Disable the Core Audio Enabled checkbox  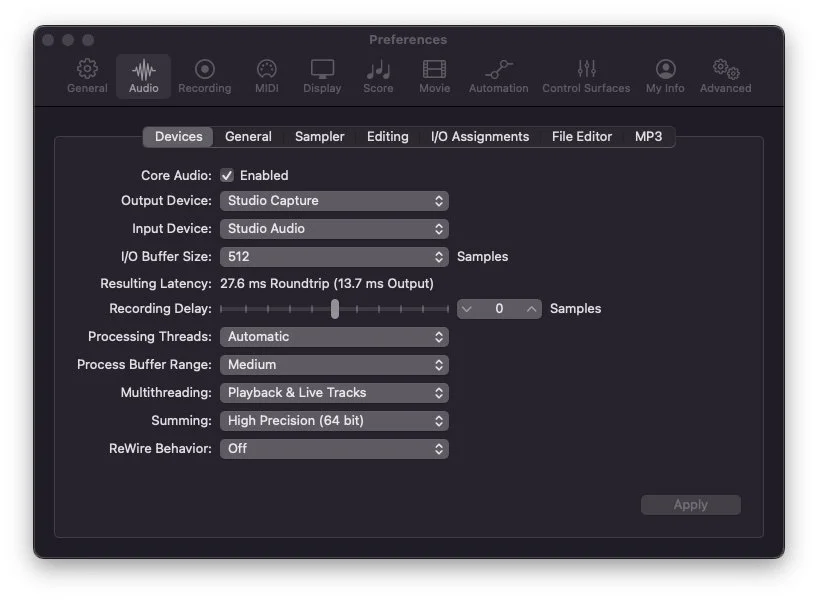pos(229,175)
